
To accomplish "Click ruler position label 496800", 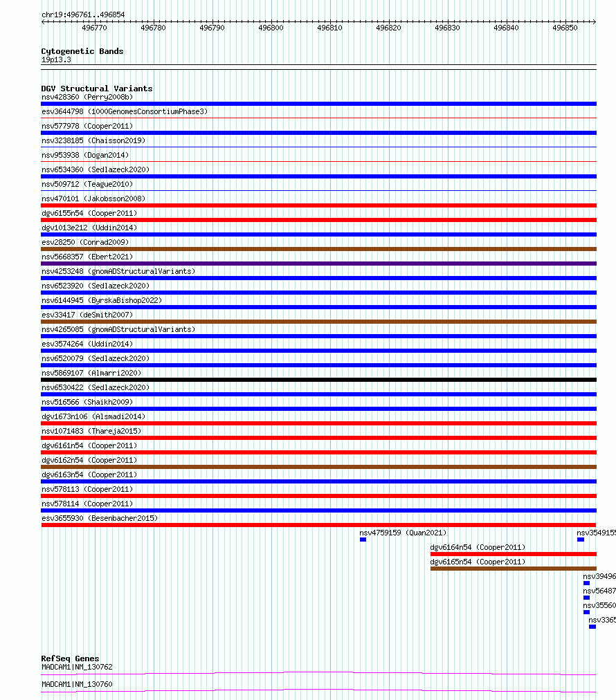I will click(x=271, y=28).
